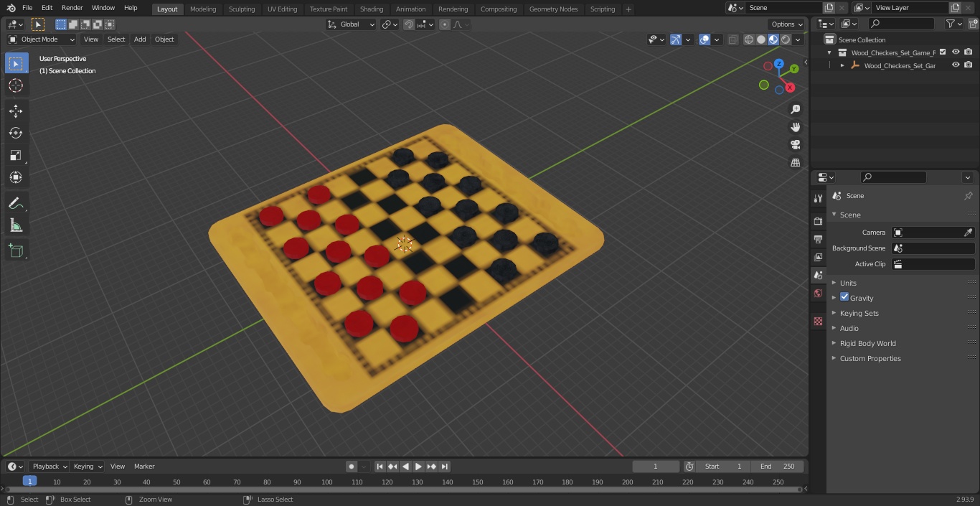Select the Cursor tool in the toolbar
Viewport: 980px width, 506px height.
click(16, 85)
